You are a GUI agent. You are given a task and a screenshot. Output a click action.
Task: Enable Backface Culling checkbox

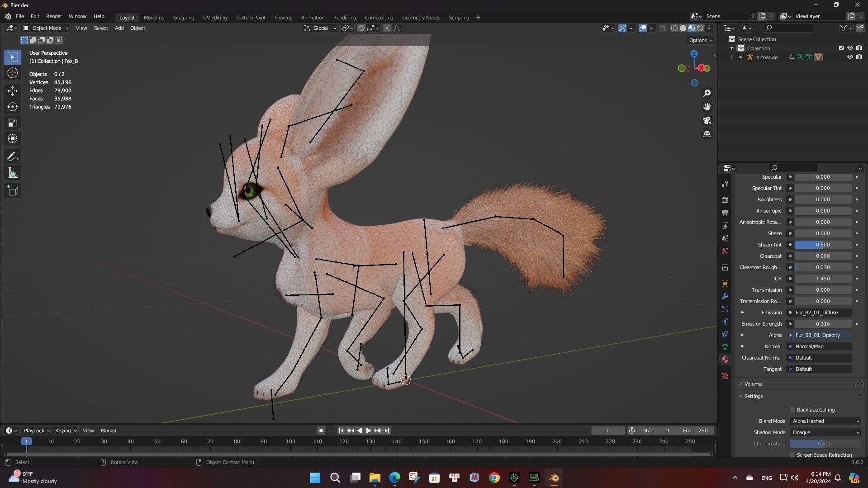pos(792,410)
